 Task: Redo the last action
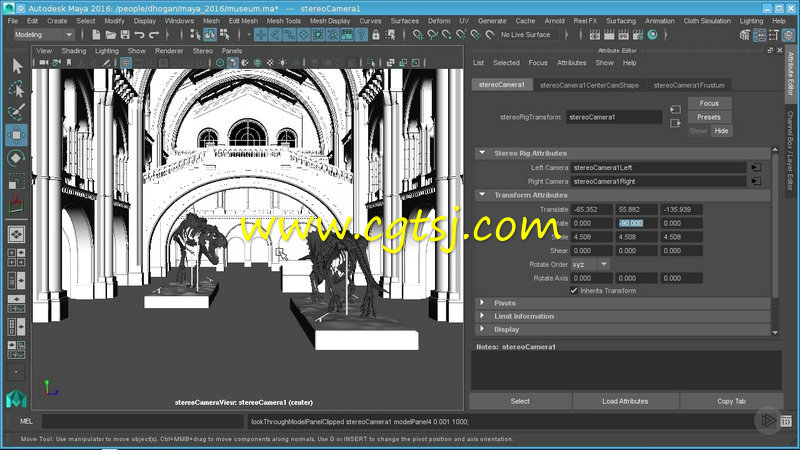coord(154,35)
